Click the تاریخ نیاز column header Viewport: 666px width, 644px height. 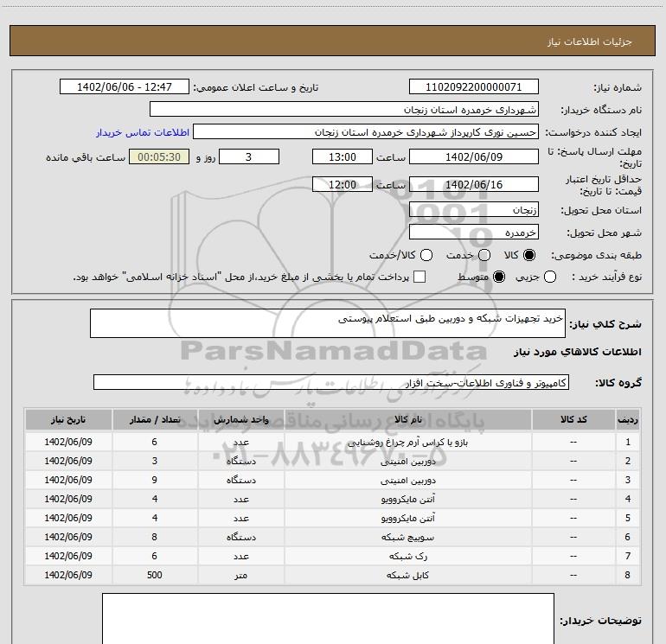pos(68,419)
